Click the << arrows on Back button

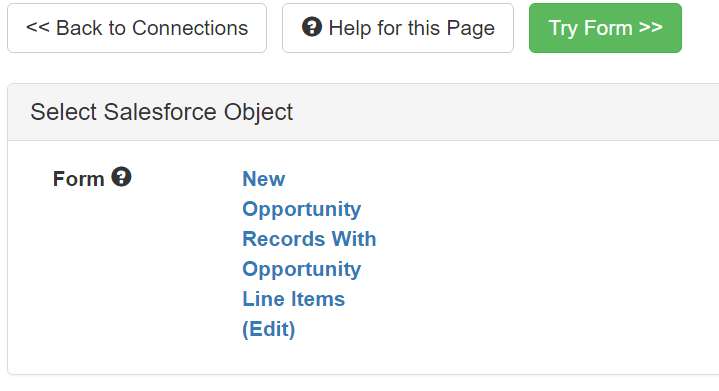point(38,28)
